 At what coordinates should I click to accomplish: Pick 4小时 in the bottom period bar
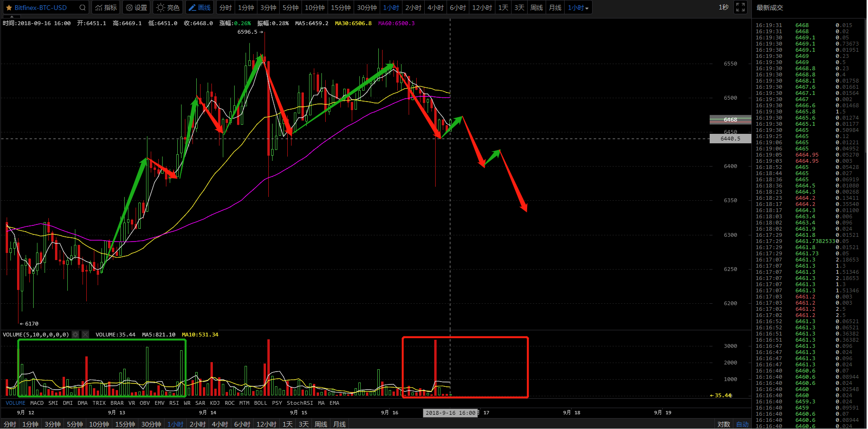coord(220,424)
